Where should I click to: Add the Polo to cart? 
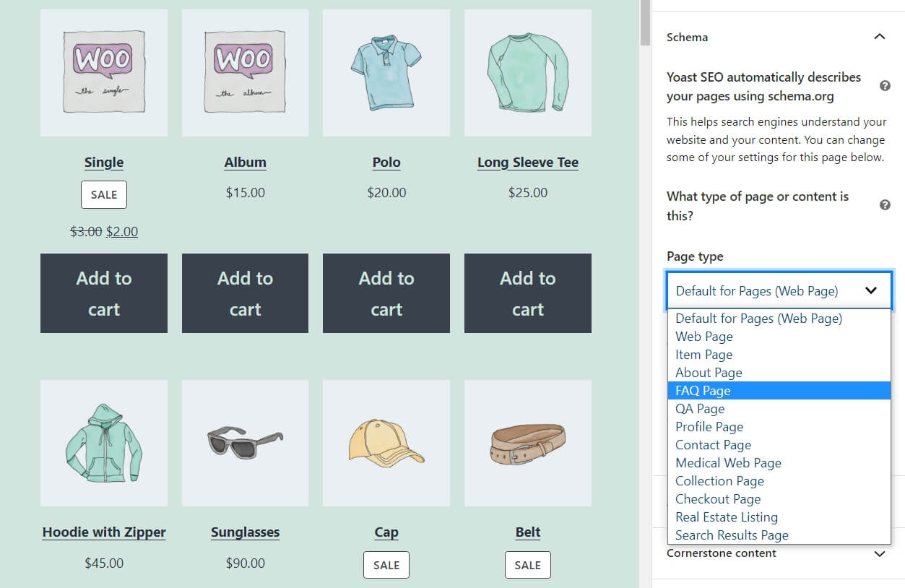(386, 293)
